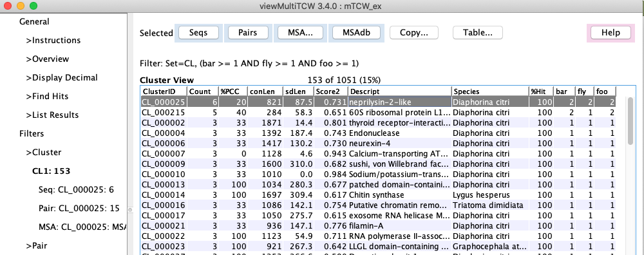Sort table by the %PCC column header
The width and height of the screenshot is (644, 255).
click(x=233, y=91)
